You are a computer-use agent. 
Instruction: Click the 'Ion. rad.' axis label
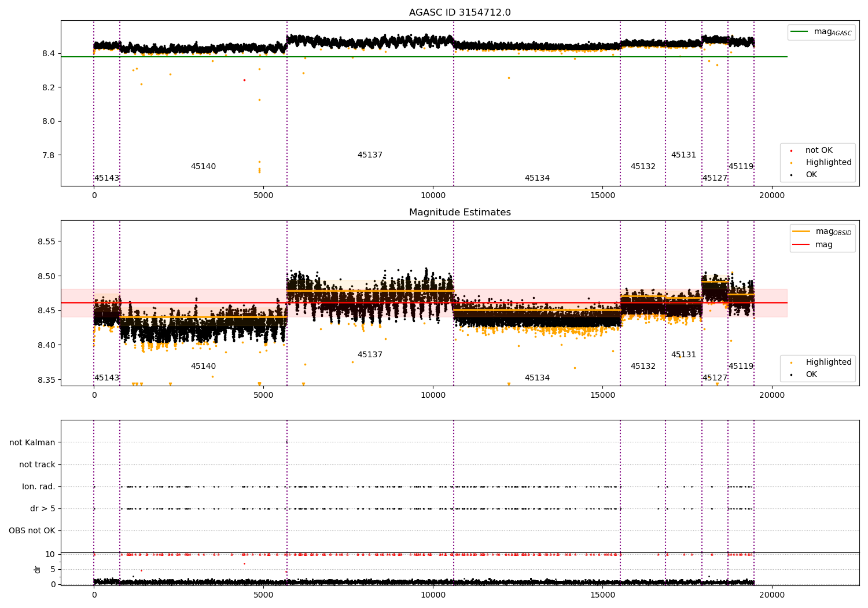point(39,487)
